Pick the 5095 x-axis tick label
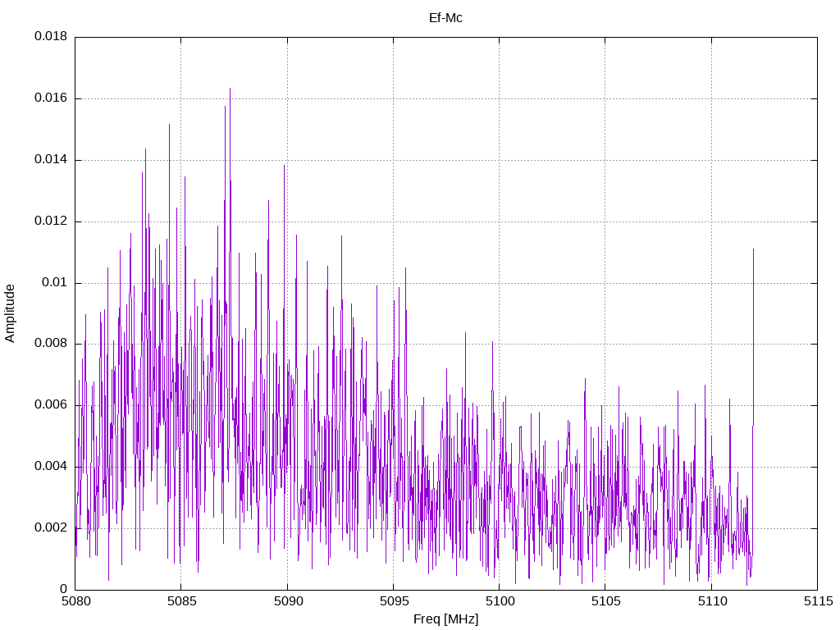This screenshot has width=840, height=630. pos(393,601)
